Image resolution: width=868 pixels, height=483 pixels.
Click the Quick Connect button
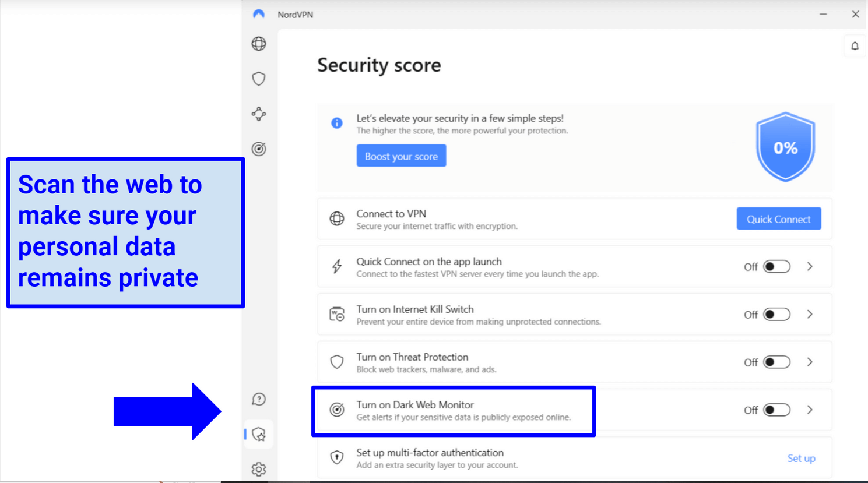pos(779,218)
